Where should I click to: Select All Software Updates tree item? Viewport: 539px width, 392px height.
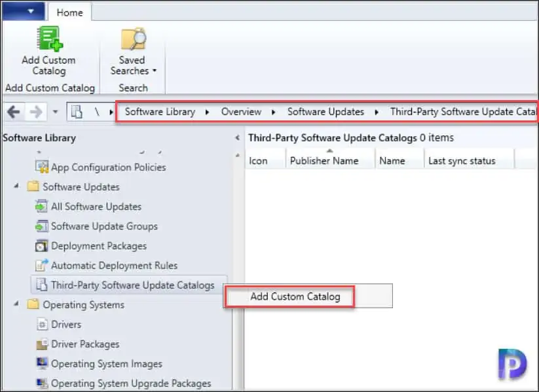pyautogui.click(x=96, y=207)
